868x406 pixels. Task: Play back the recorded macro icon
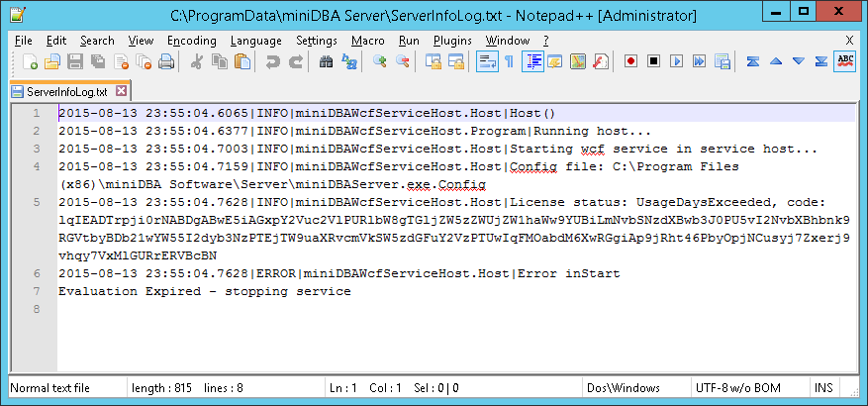(x=676, y=61)
